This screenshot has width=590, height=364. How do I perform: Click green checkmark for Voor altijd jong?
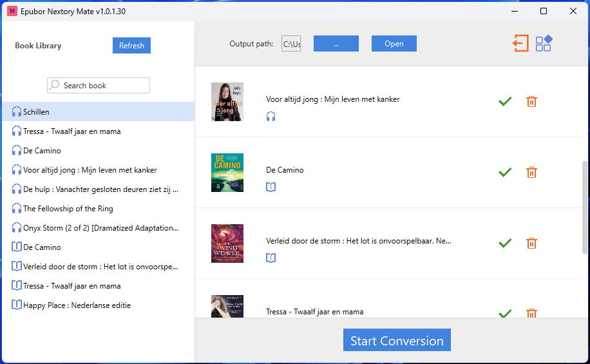tap(505, 101)
